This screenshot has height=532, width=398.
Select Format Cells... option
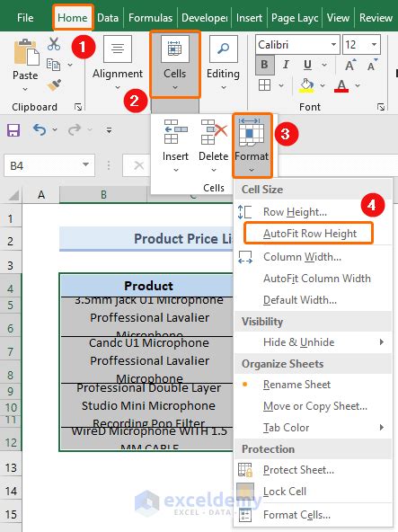pyautogui.click(x=296, y=515)
